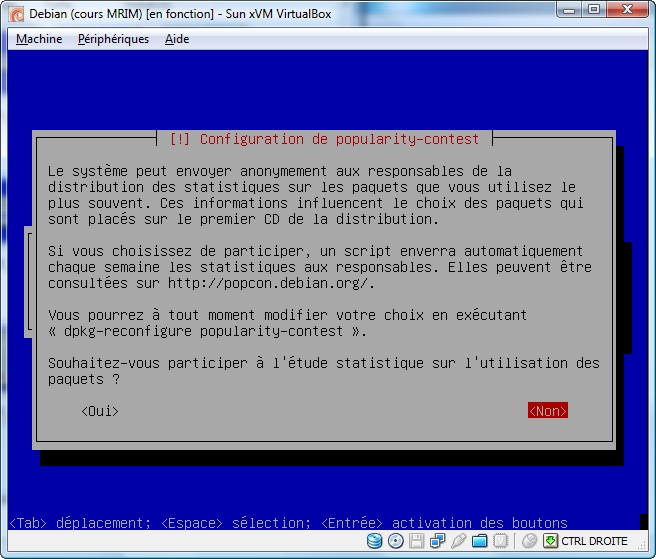
Task: Click the Tab déplacement help line
Action: coord(288,523)
